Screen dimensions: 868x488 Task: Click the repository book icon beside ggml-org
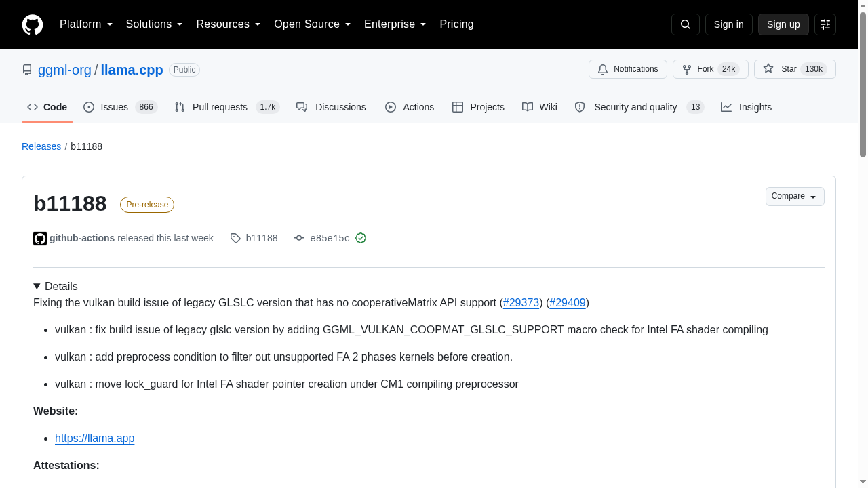point(27,70)
